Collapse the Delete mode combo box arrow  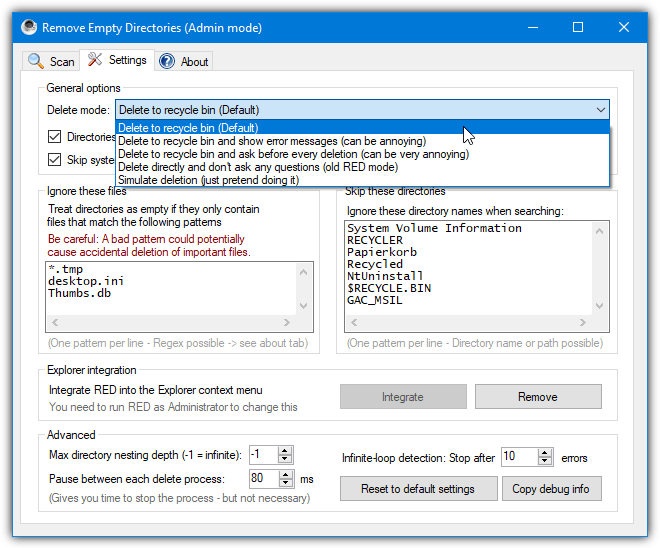click(600, 110)
